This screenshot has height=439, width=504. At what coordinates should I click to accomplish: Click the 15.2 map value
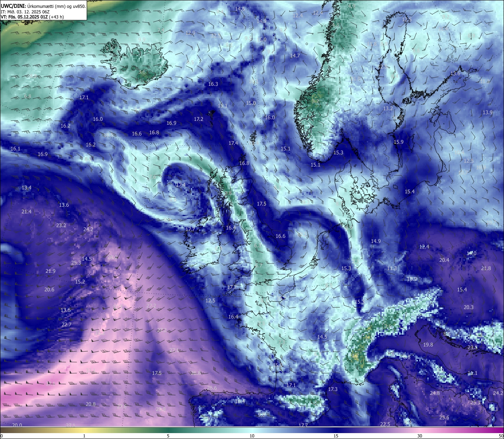pos(80,282)
